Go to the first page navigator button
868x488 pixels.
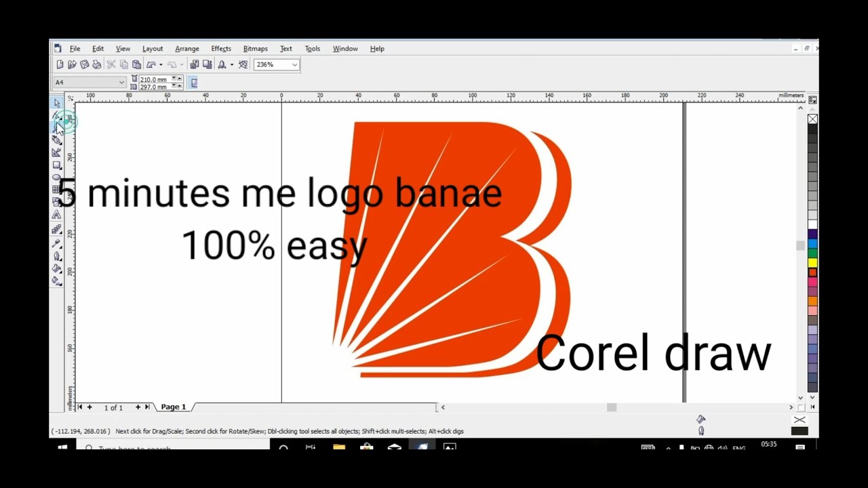[80, 407]
